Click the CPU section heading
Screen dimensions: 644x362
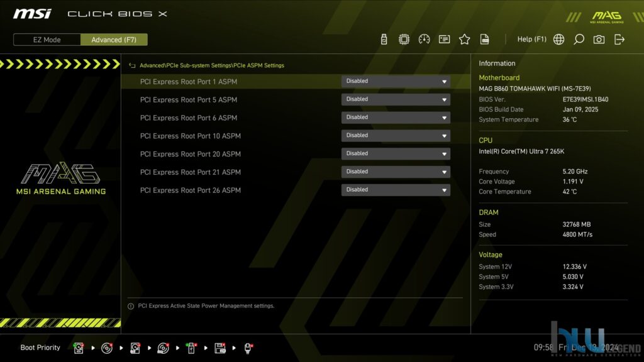pos(486,140)
